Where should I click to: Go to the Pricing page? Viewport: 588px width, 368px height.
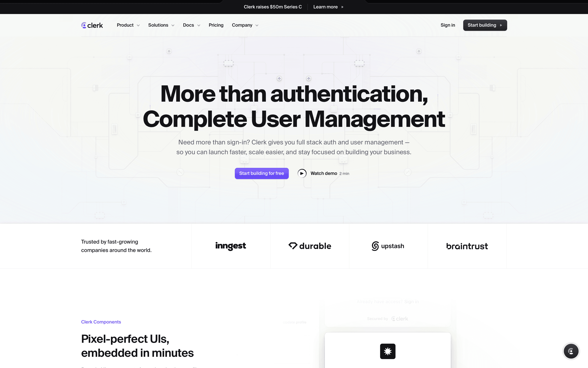216,25
